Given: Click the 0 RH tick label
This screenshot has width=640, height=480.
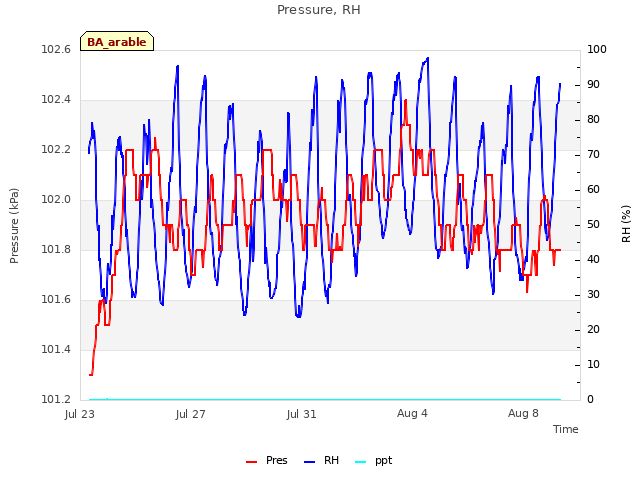Looking at the screenshot, I should click(x=590, y=400).
